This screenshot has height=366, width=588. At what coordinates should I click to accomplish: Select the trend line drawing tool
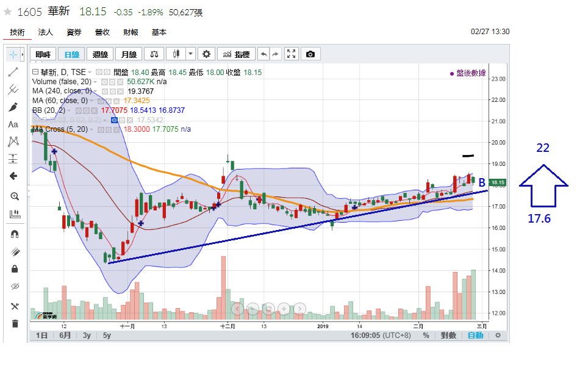coord(13,71)
